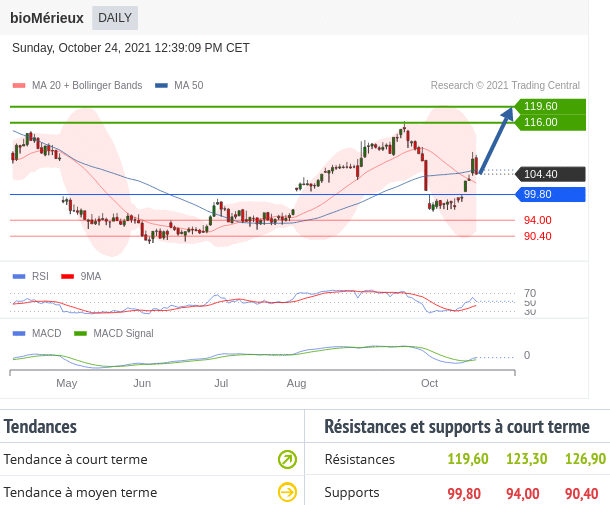
Task: Click the RSI blue legend swatch
Action: pyautogui.click(x=19, y=277)
